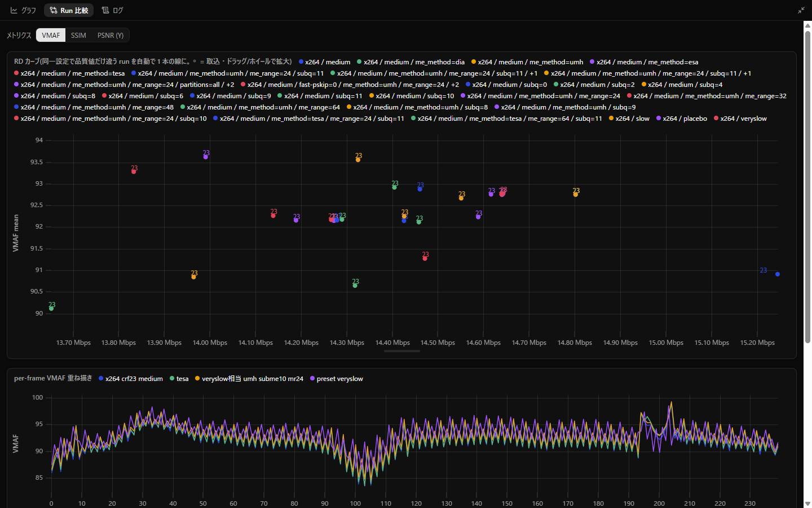
Task: Toggle the 'x264 / medium / subq=6' legend entry
Action: click(x=142, y=96)
